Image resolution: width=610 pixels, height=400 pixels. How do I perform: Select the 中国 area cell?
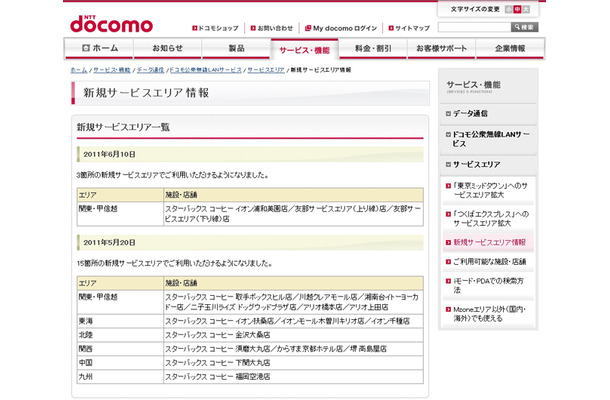point(120,363)
